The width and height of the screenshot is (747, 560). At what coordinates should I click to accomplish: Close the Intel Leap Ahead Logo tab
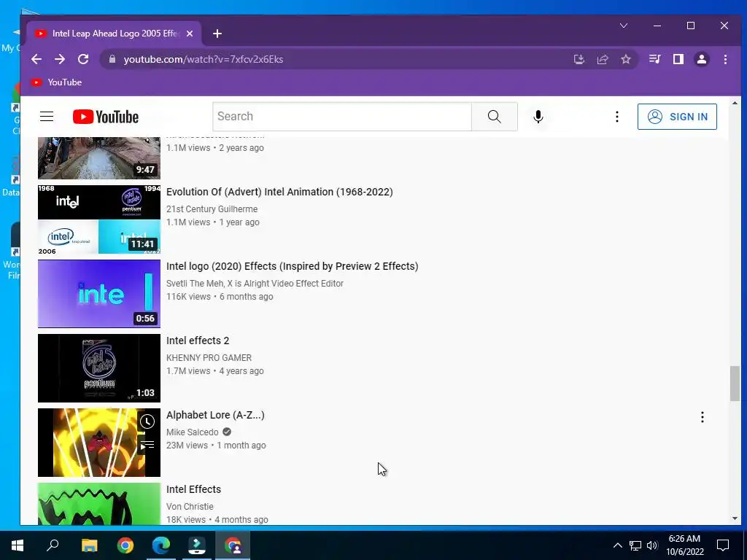[190, 34]
